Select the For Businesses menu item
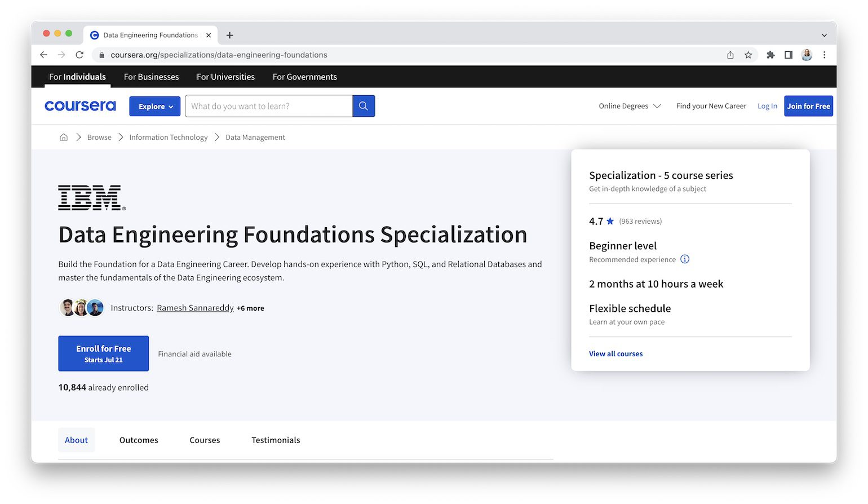This screenshot has height=504, width=868. tap(151, 77)
